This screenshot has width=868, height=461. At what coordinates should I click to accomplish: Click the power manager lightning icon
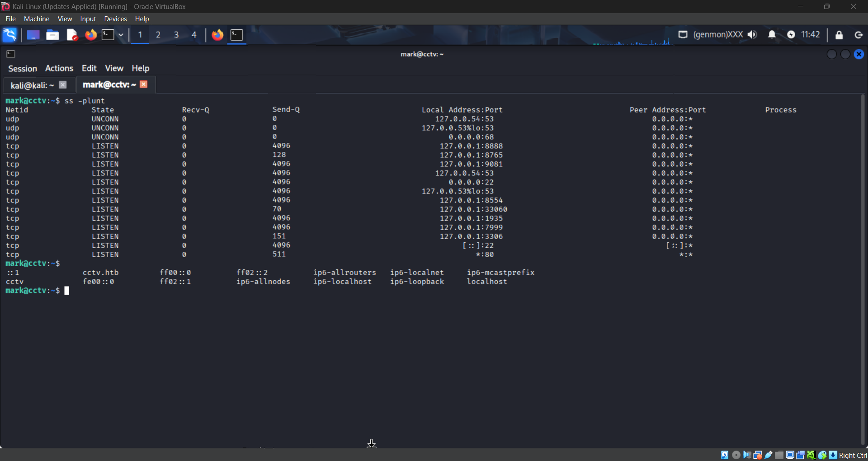click(791, 35)
